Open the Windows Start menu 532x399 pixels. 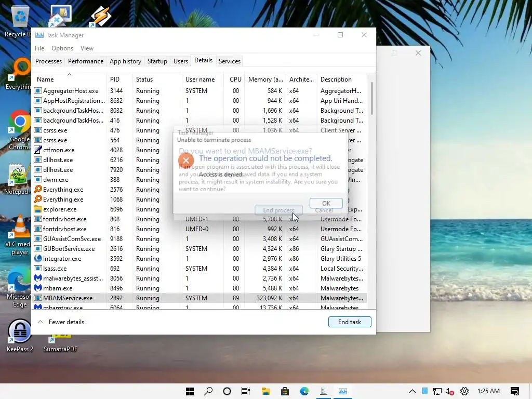coord(190,391)
